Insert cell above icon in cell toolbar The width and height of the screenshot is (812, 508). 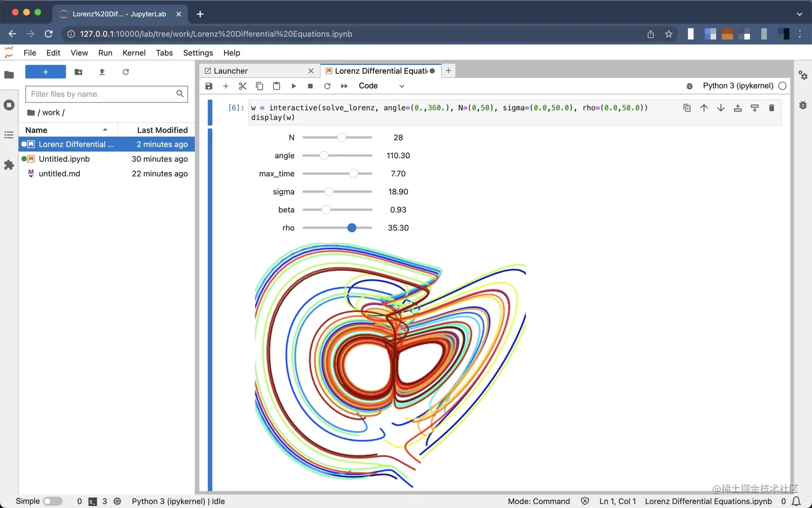click(738, 108)
